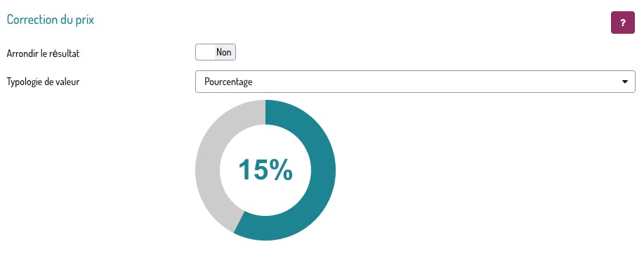The width and height of the screenshot is (644, 268).
Task: Click the Typologie de valeur label
Action: coord(43,82)
